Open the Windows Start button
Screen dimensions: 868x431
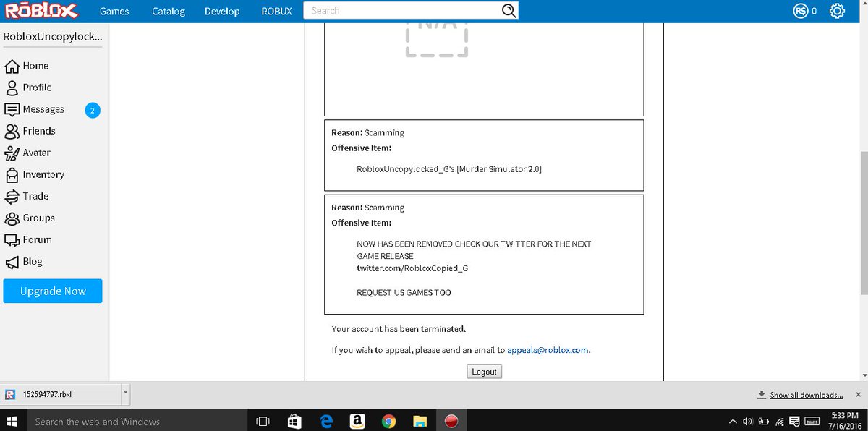[x=12, y=421]
